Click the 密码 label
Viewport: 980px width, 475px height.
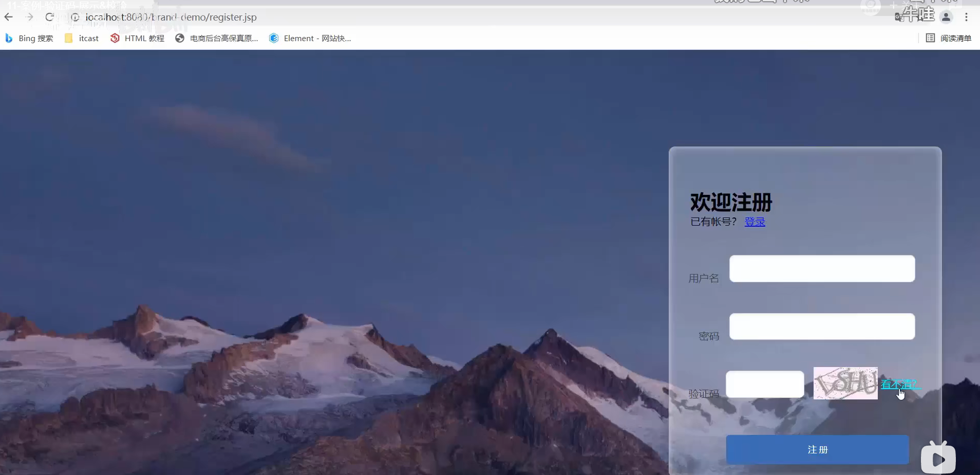click(x=709, y=336)
